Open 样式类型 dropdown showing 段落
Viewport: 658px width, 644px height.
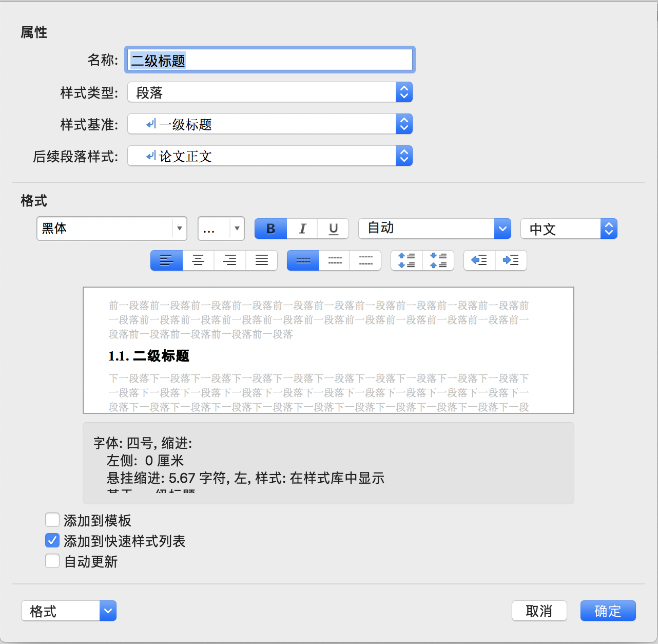(270, 92)
